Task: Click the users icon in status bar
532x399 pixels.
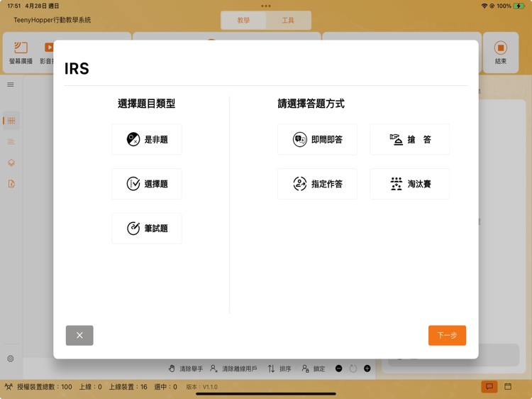Action: (x=9, y=387)
